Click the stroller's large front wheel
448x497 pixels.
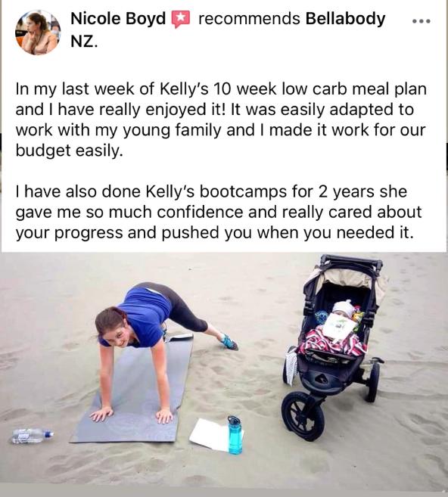click(303, 416)
